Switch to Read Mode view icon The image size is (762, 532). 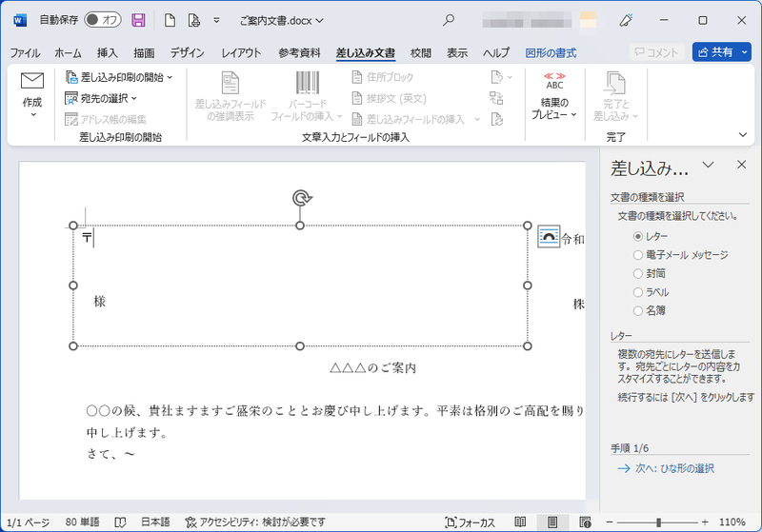[520, 522]
